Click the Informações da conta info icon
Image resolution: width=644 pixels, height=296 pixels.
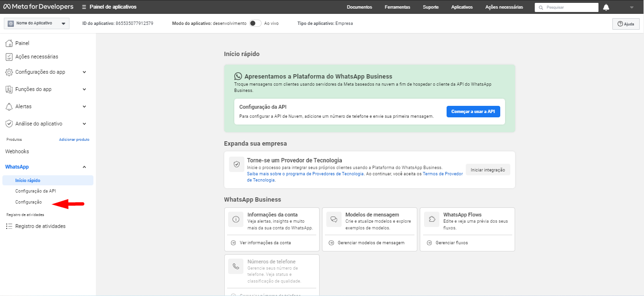236,219
